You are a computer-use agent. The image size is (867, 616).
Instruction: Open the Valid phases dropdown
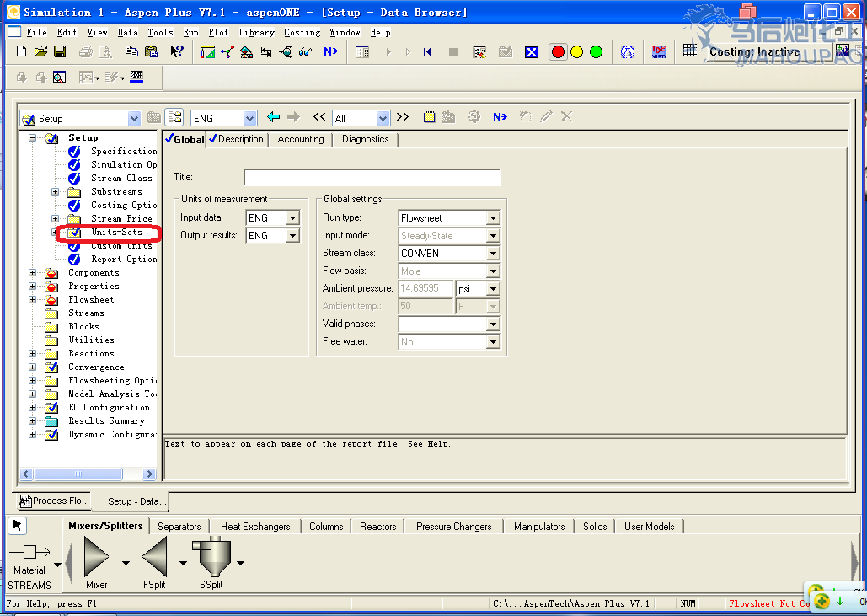click(493, 324)
